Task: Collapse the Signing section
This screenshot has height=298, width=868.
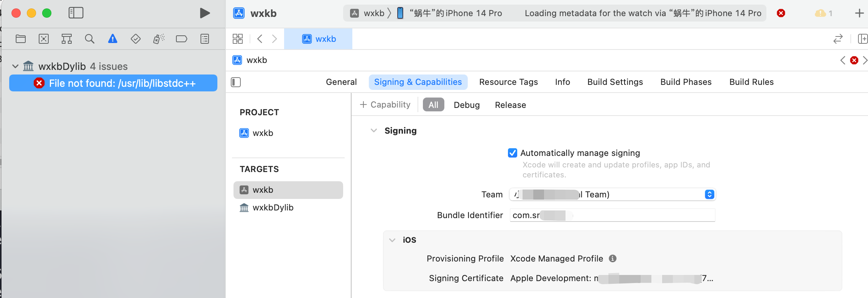Action: 374,131
